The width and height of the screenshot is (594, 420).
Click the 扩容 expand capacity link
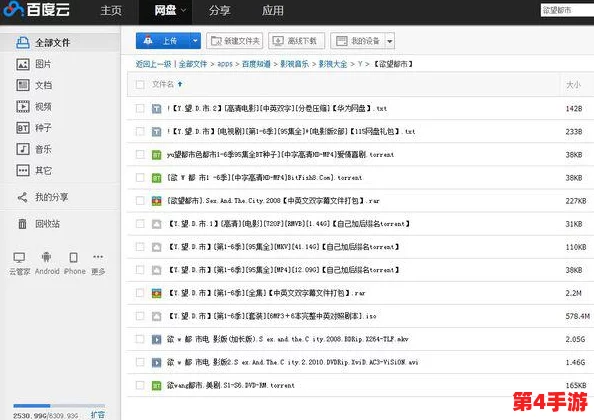(x=98, y=415)
